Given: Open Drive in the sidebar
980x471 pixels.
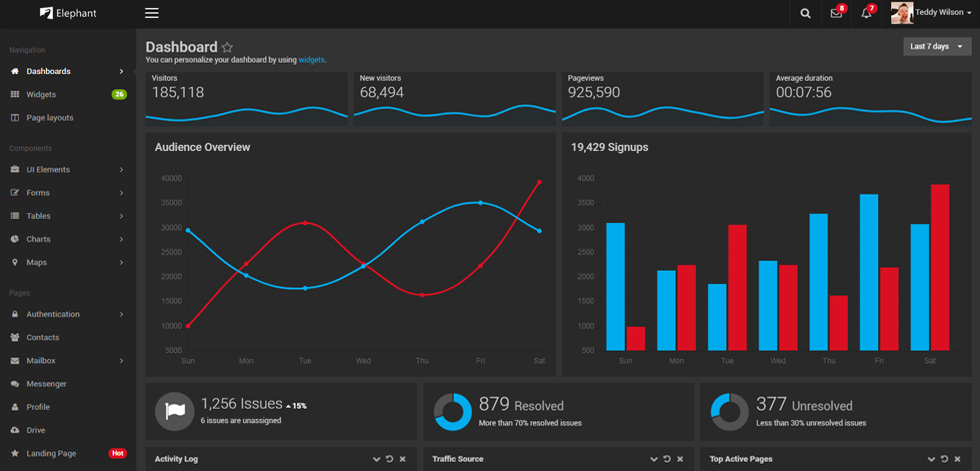Looking at the screenshot, I should 68,430.
